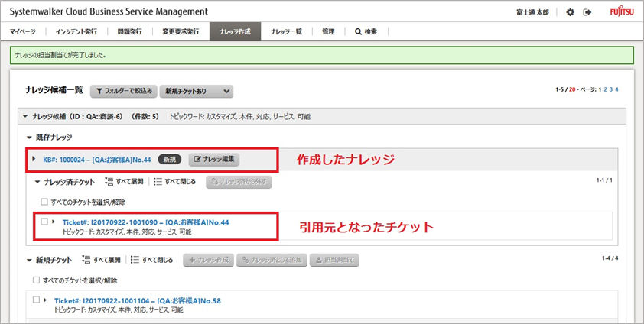Expand the KB# 1000024 knowledge row arrow
Viewport: 644px width, 324px height.
[34, 159]
